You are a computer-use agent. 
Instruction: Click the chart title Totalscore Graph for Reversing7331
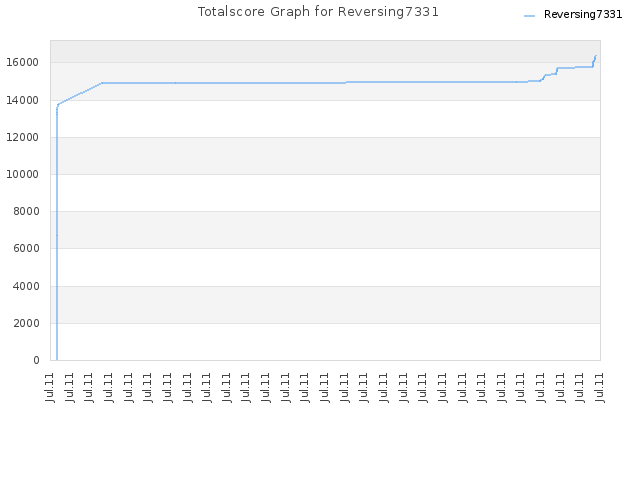point(318,12)
